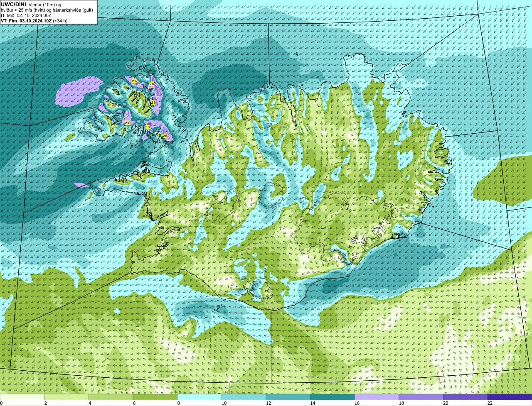Click the scale label '14'
The image size is (532, 406).
[313, 403]
